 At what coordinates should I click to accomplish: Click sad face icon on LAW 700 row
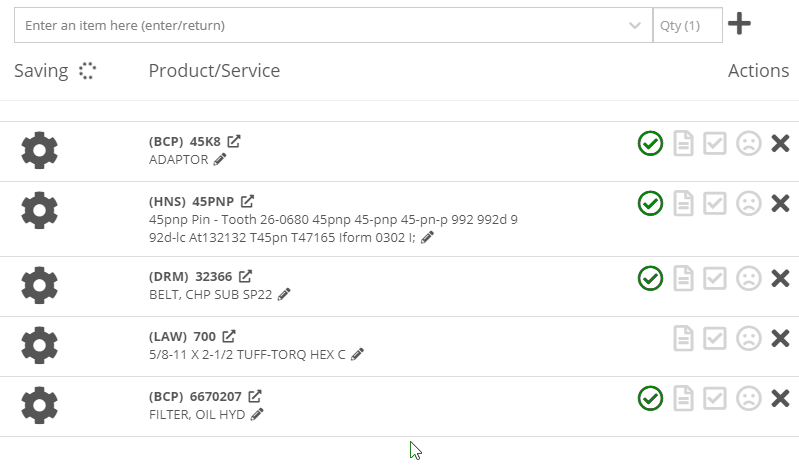click(x=749, y=338)
